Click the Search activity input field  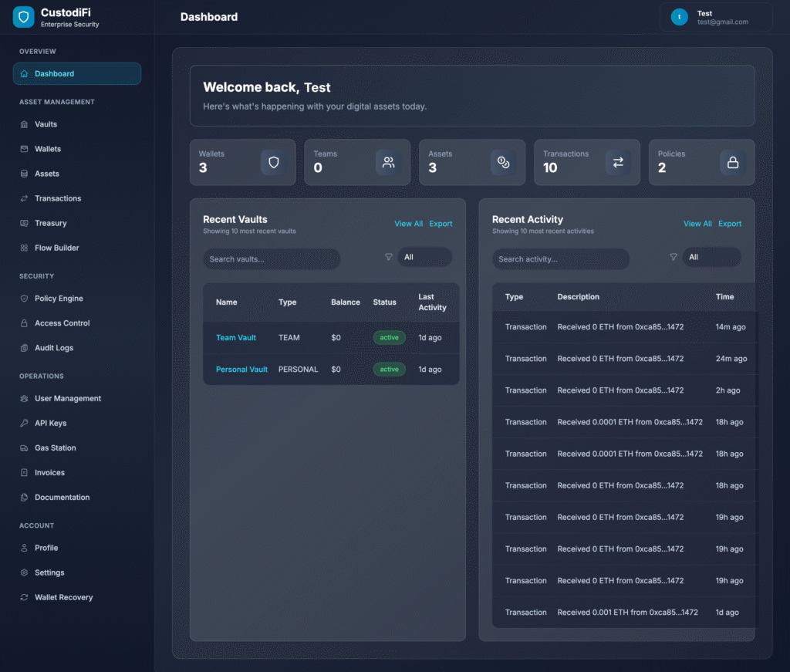click(561, 259)
